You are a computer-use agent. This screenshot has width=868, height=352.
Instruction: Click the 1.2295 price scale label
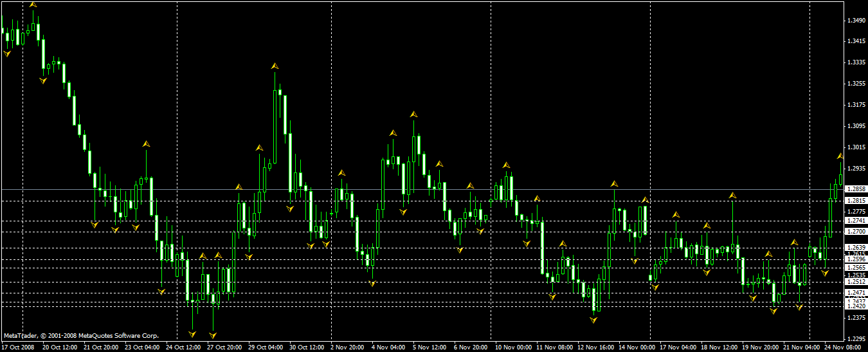pos(856,339)
